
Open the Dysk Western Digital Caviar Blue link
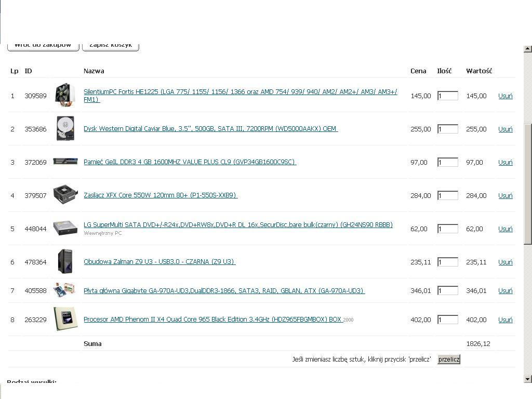pyautogui.click(x=210, y=129)
